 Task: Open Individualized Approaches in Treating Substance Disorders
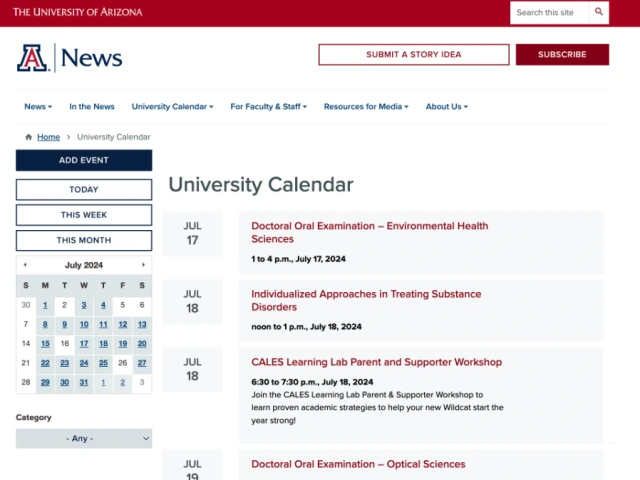366,300
